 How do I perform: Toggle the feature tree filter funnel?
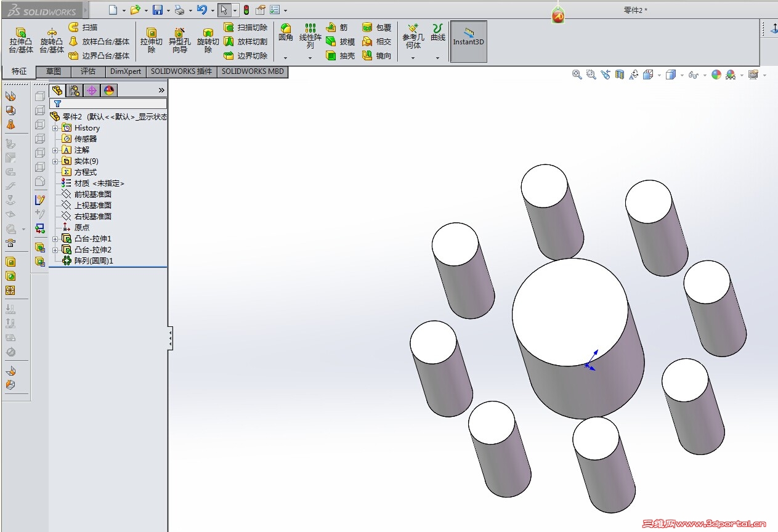[57, 103]
